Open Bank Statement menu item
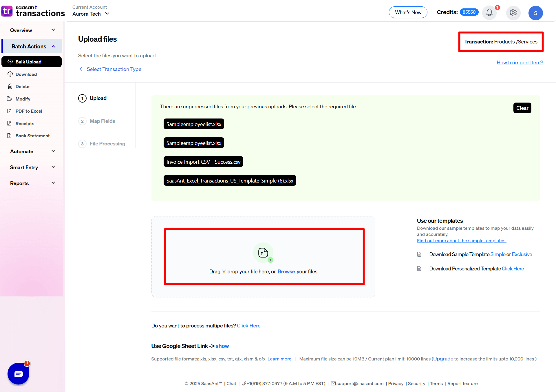 click(32, 136)
